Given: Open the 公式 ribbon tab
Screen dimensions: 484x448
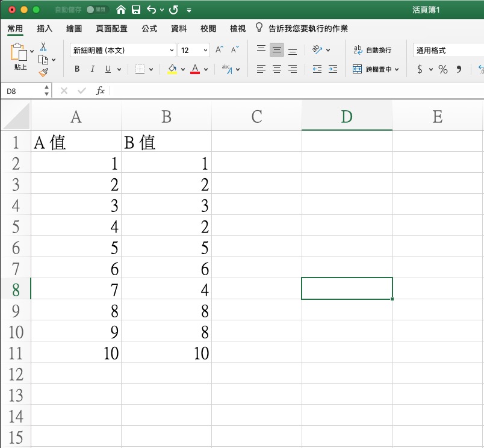Looking at the screenshot, I should tap(149, 28).
